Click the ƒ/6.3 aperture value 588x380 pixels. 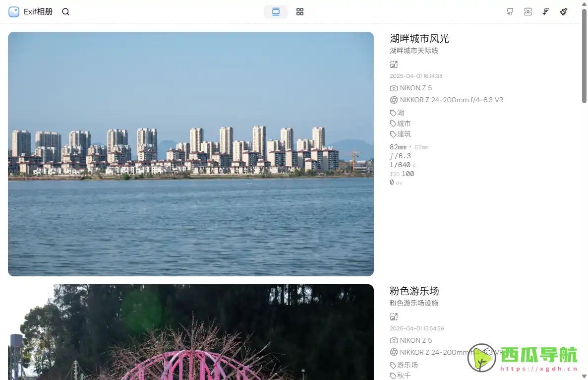400,156
